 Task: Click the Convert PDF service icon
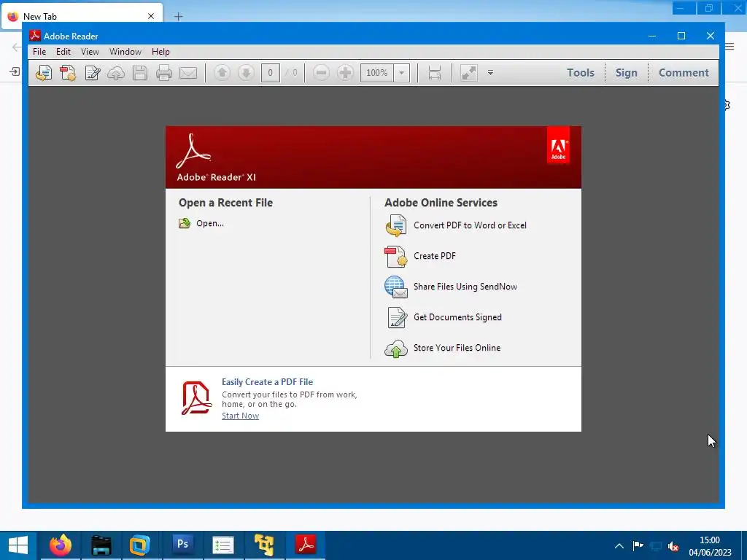point(396,225)
